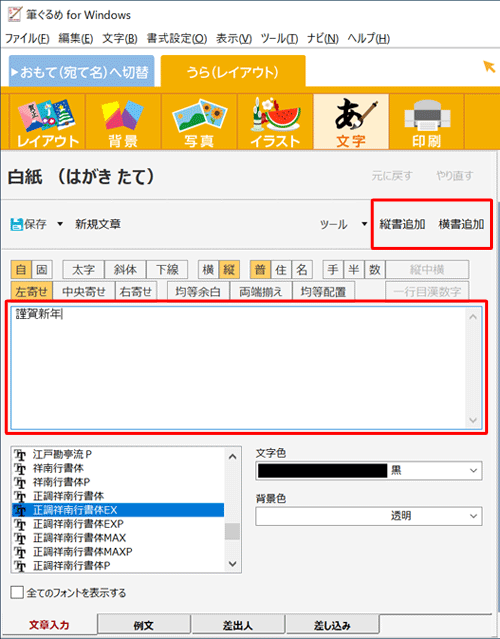Open the レイアウト (layout) tool icon
The height and width of the screenshot is (639, 500).
[47, 122]
